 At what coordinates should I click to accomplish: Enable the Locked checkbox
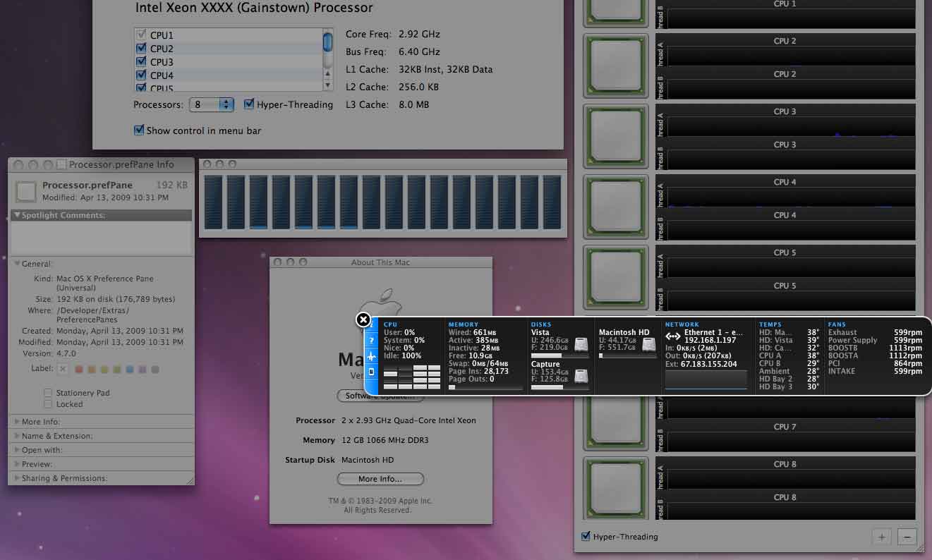click(48, 404)
